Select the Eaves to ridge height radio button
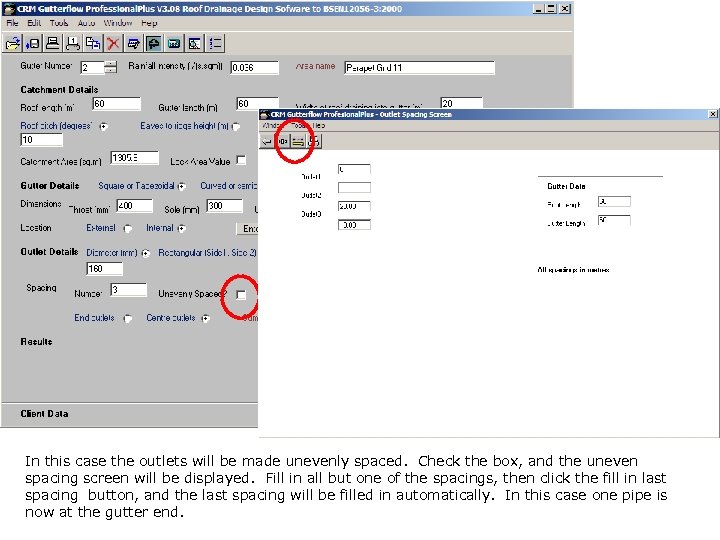This screenshot has width=720, height=540. click(x=236, y=126)
